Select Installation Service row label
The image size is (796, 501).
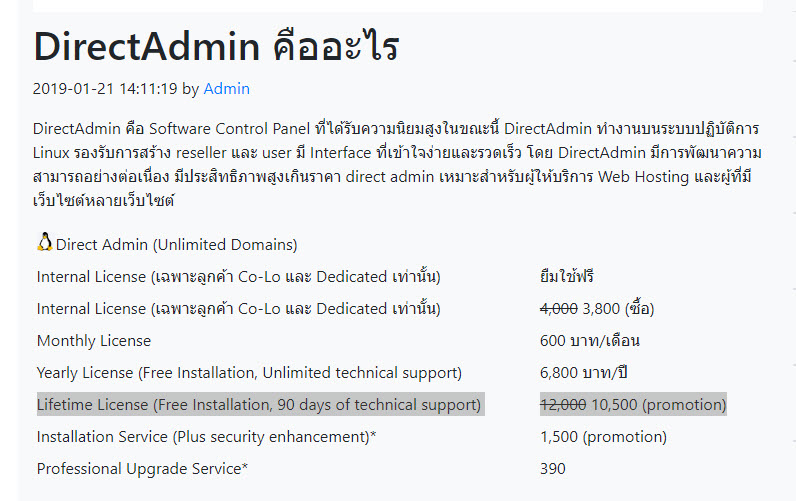coord(206,437)
